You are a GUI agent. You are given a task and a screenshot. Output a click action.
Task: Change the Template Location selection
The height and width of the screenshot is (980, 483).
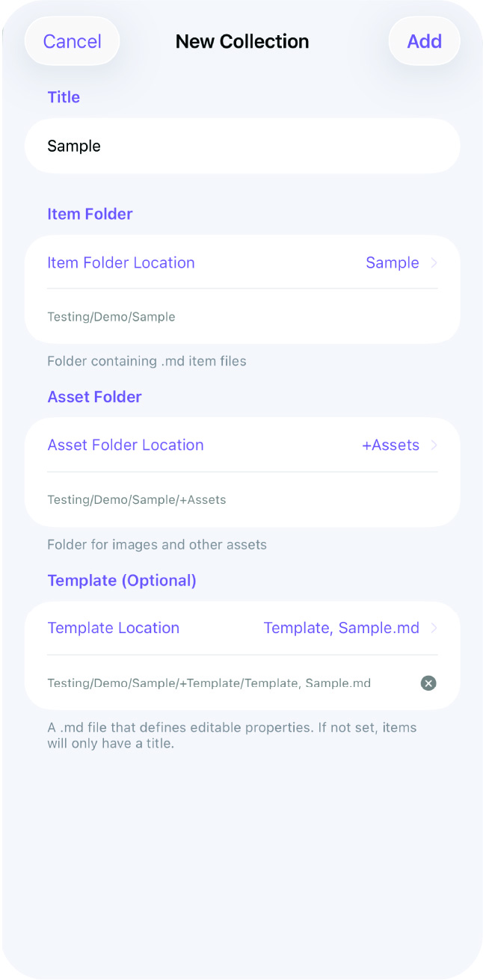pyautogui.click(x=113, y=628)
